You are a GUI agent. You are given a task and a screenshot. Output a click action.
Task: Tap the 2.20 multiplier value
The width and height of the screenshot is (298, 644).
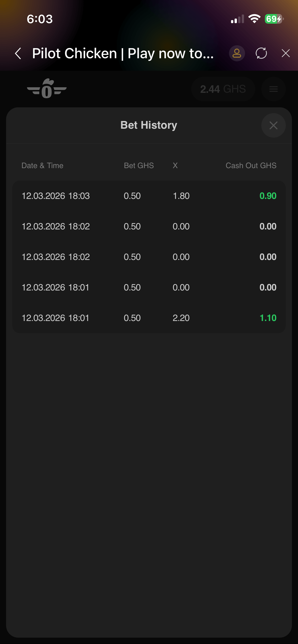pyautogui.click(x=181, y=318)
